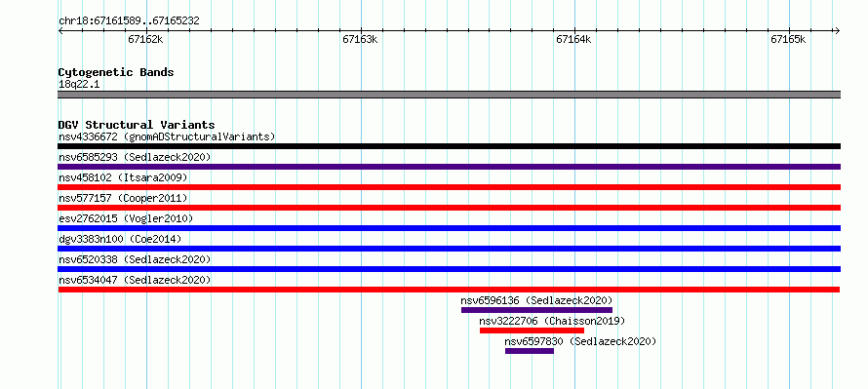
Task: Open the nsv3222706 (Chaisson2019) label
Action: click(552, 321)
